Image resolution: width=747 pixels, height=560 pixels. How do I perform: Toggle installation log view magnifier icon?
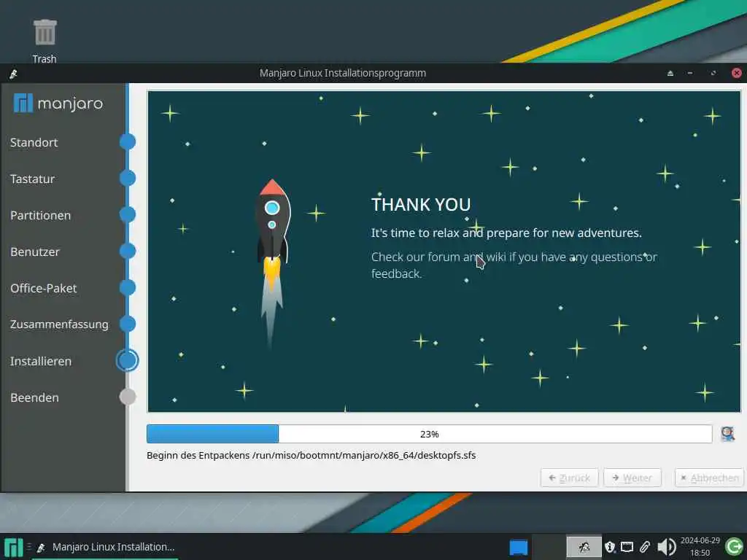(727, 434)
